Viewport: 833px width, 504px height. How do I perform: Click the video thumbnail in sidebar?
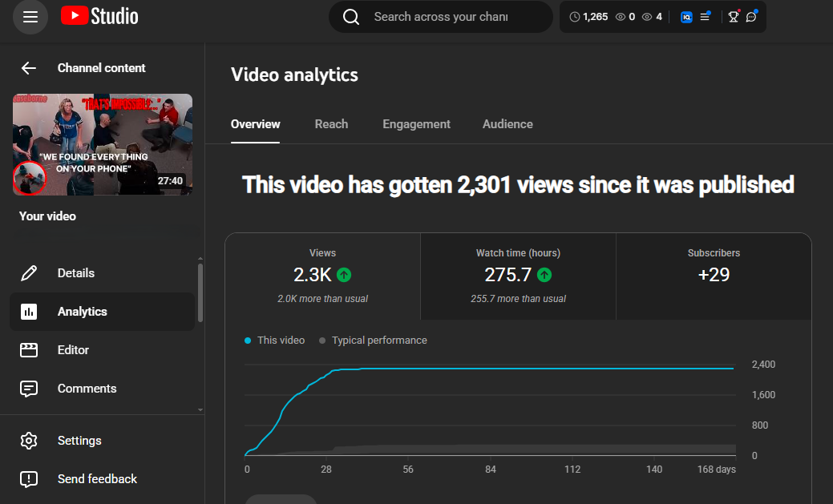tap(103, 144)
